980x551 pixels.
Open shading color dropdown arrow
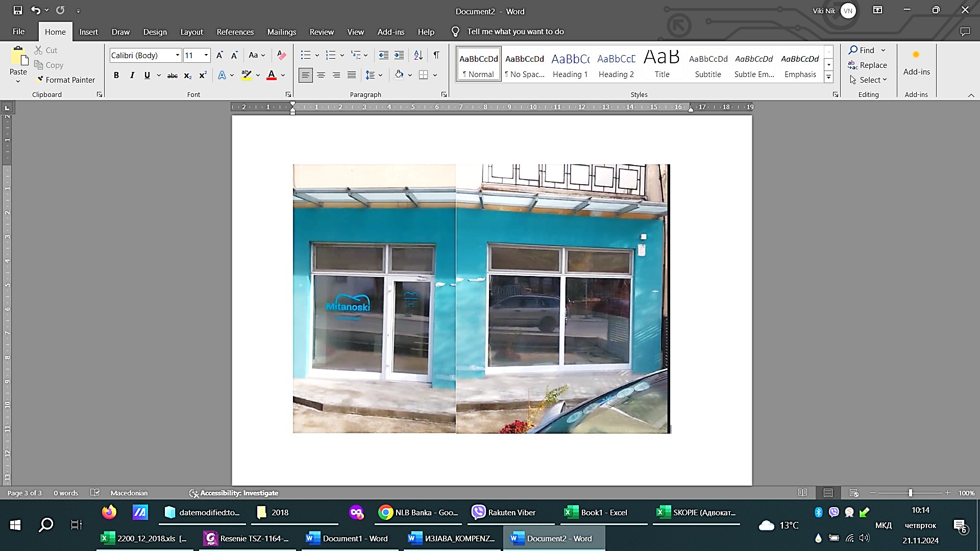point(410,76)
